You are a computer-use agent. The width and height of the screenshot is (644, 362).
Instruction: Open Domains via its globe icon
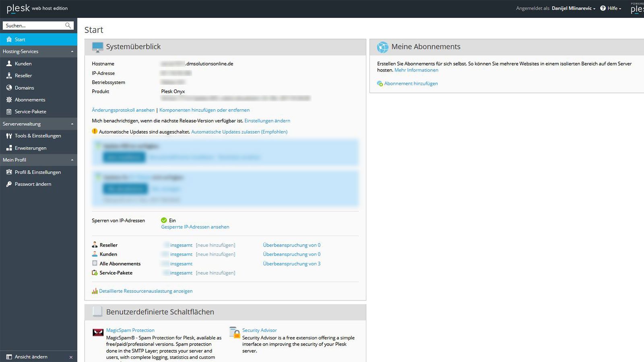click(x=9, y=87)
